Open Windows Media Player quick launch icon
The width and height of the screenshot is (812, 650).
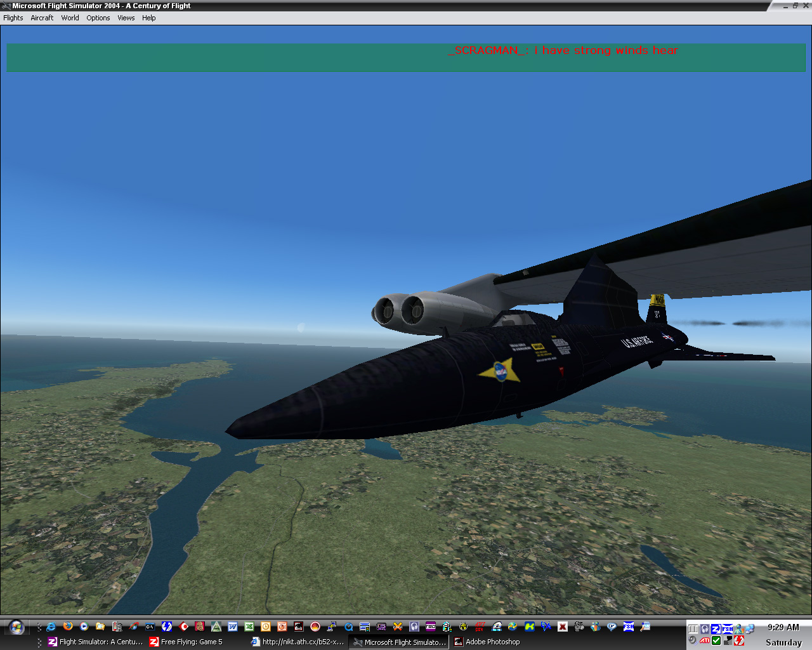84,627
